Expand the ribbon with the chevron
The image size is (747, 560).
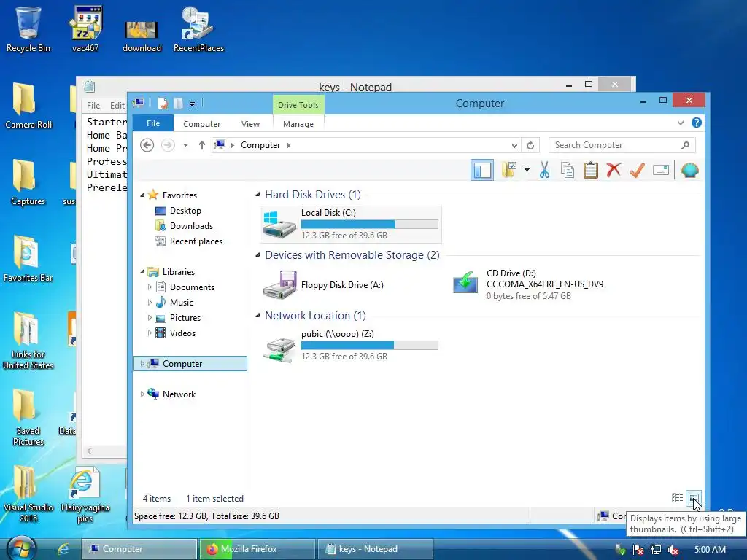coord(681,122)
